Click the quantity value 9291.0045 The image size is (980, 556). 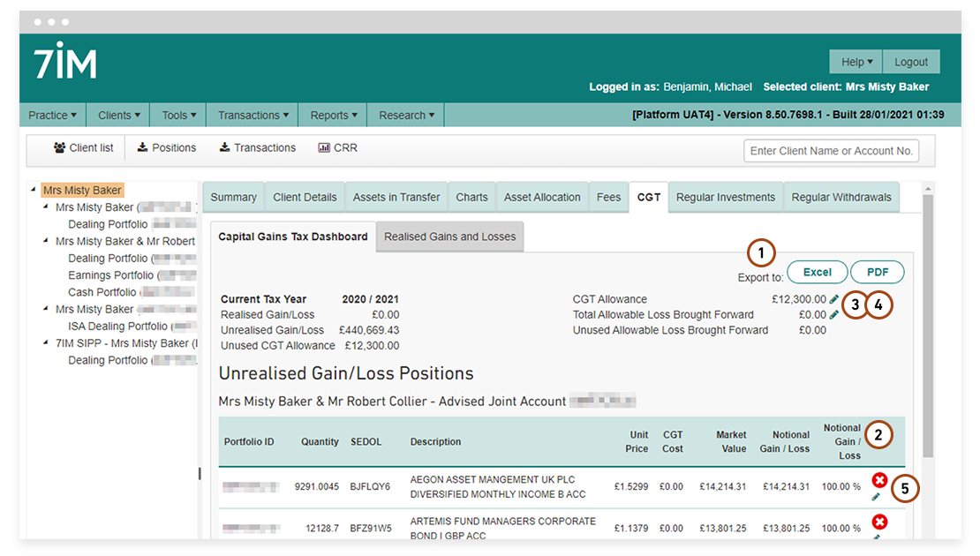(x=317, y=486)
